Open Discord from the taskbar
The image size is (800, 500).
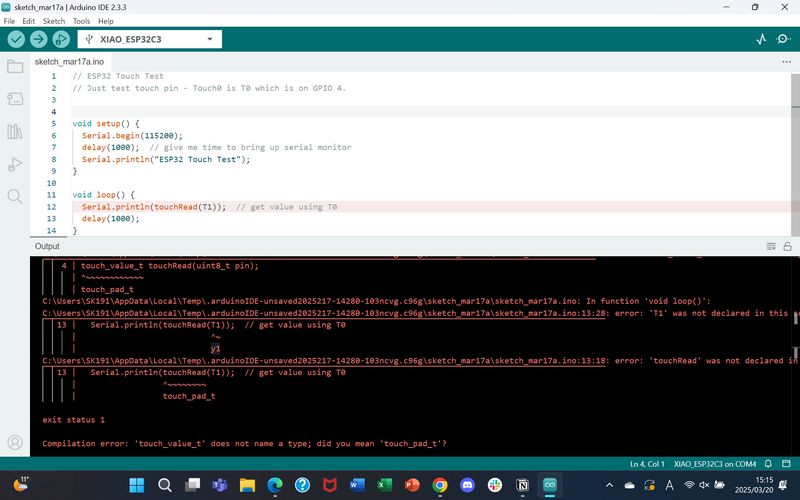pyautogui.click(x=467, y=485)
